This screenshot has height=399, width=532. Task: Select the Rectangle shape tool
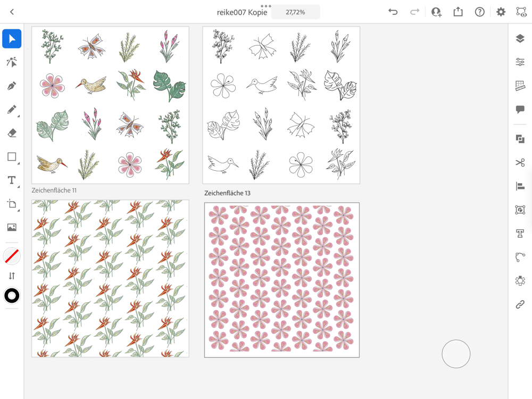coord(12,157)
